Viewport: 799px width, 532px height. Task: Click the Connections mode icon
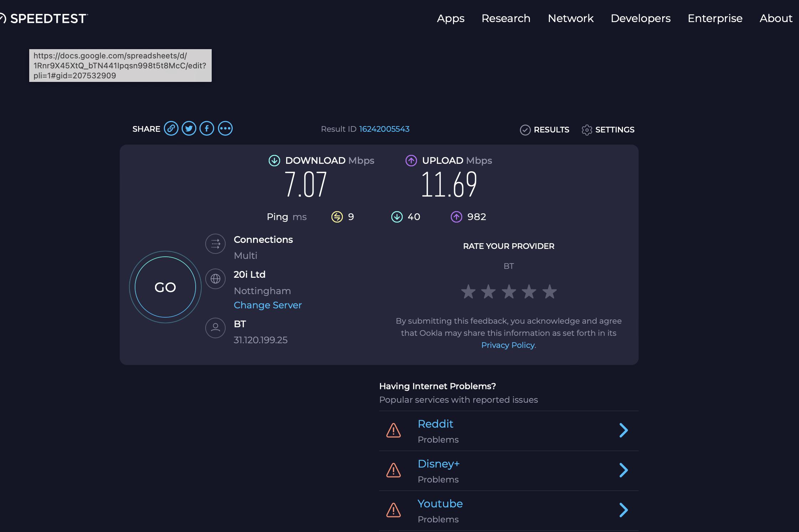click(x=215, y=244)
